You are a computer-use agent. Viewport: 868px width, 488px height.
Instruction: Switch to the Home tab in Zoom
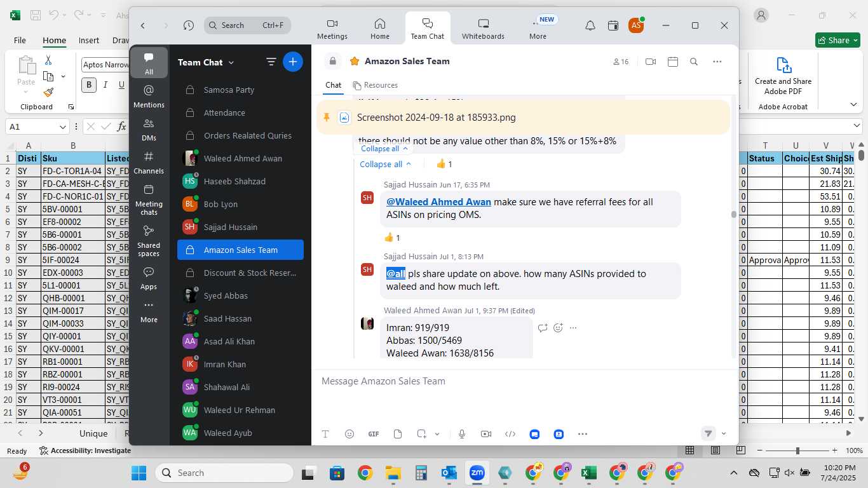coord(380,29)
